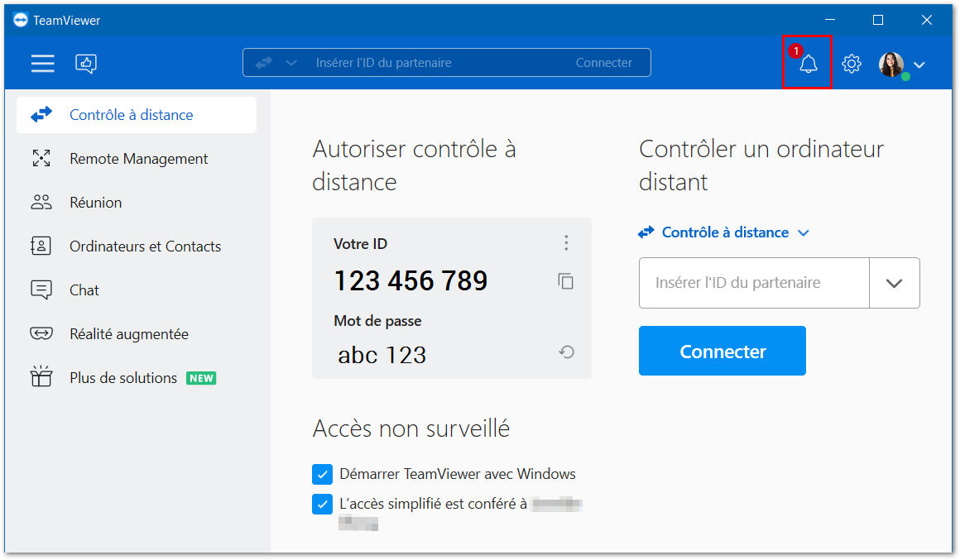960x560 pixels.
Task: Click the user profile avatar
Action: pos(891,64)
